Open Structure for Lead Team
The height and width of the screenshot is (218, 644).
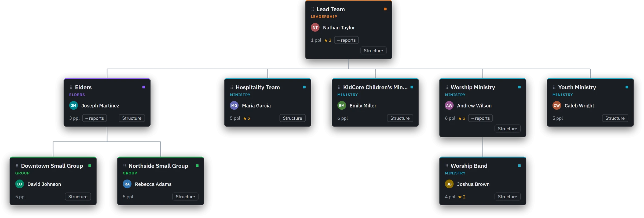coord(373,51)
